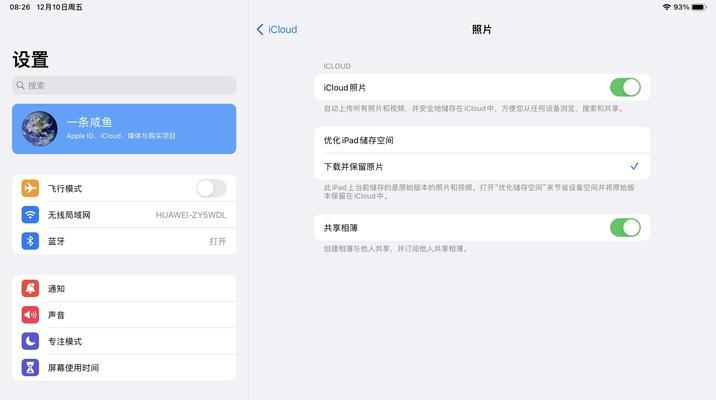Image resolution: width=716 pixels, height=400 pixels.
Task: Click the HUAWEI-ZY5WDL network name
Action: (191, 215)
